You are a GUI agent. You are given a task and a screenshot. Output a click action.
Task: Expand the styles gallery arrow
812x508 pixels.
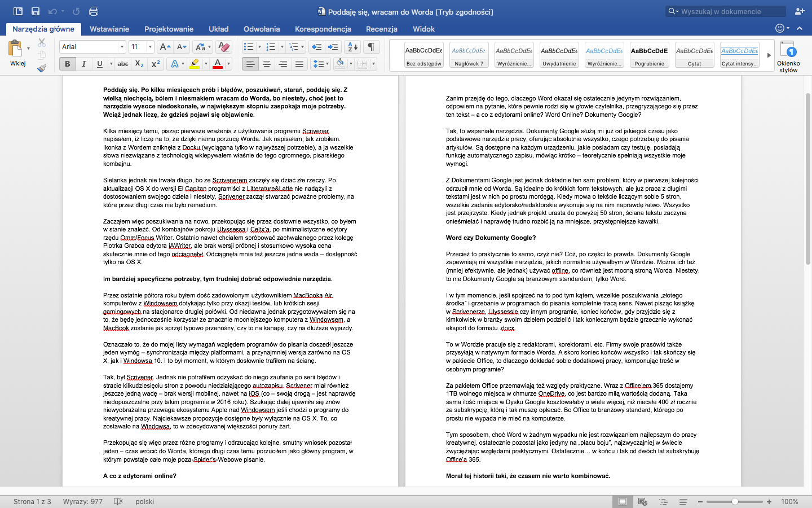click(769, 55)
